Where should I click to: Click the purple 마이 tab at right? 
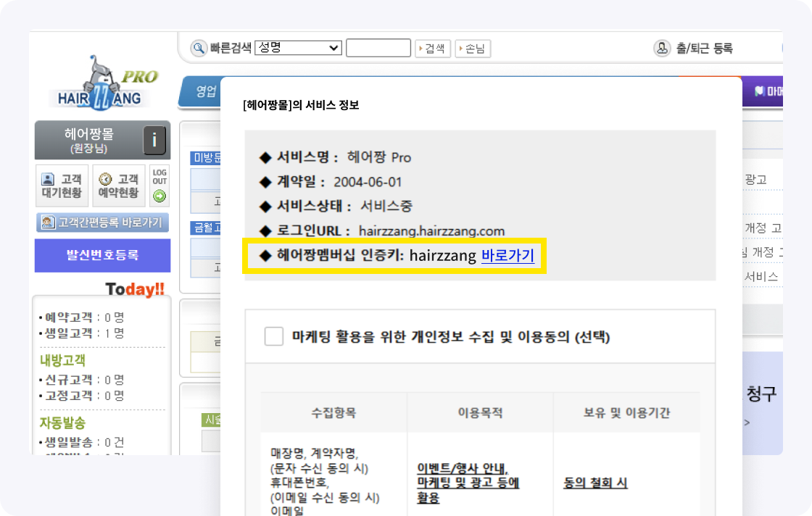pyautogui.click(x=763, y=91)
